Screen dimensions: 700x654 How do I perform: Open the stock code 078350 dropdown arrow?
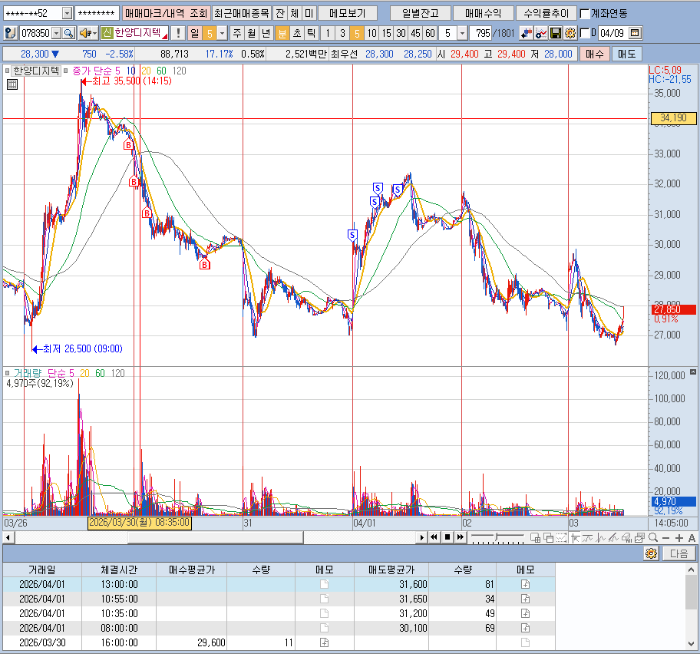(57, 33)
